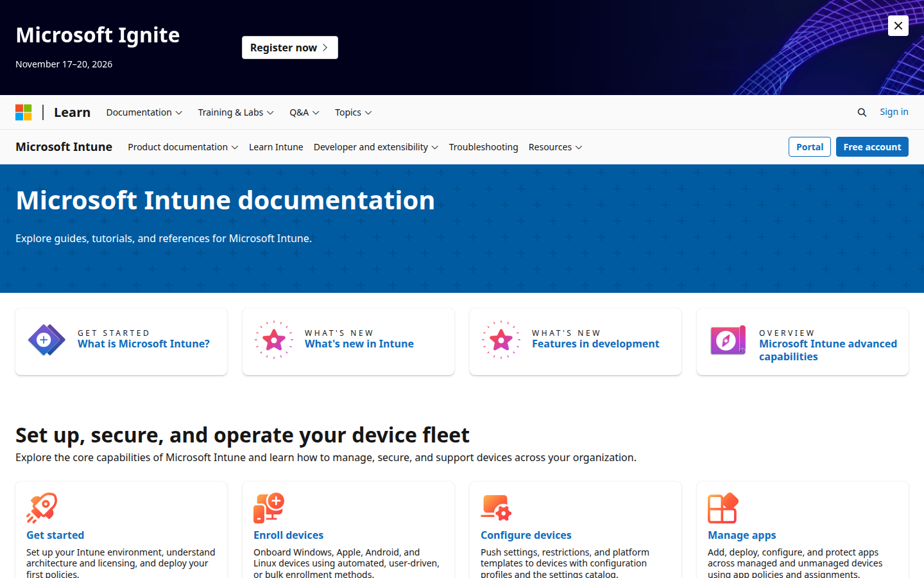The height and width of the screenshot is (578, 924).
Task: Expand the Resources dropdown
Action: click(x=556, y=147)
